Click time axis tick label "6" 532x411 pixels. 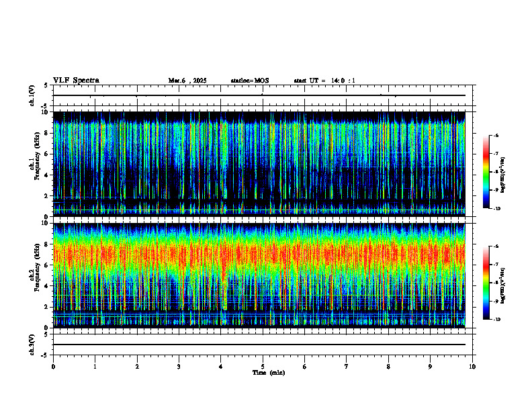point(305,367)
